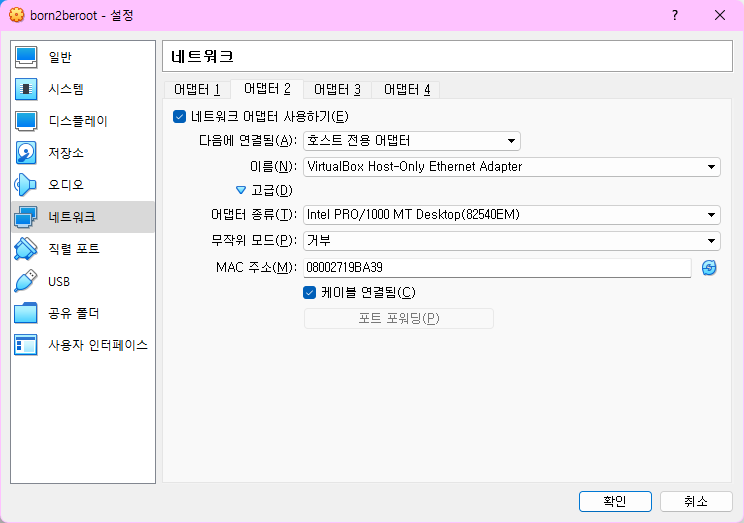The width and height of the screenshot is (744, 523).
Task: Click the 확인 button
Action: tap(615, 501)
